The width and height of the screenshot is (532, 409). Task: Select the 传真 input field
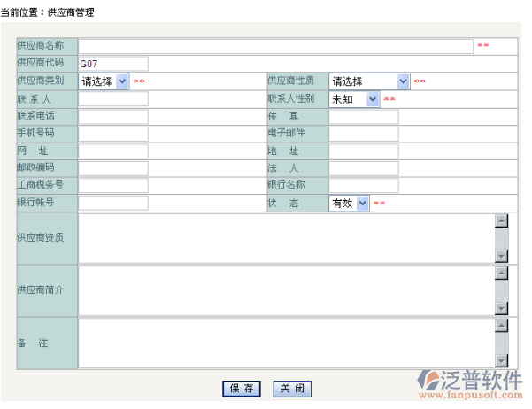pos(363,117)
